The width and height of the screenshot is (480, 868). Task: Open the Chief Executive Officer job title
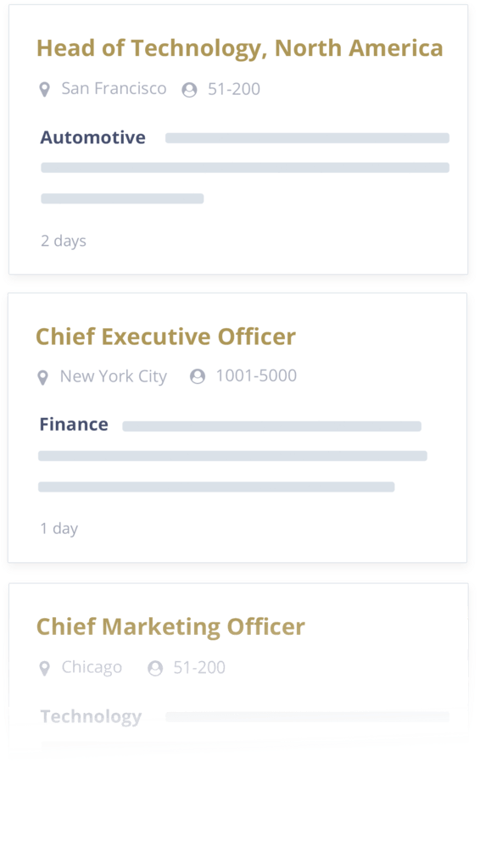pyautogui.click(x=165, y=337)
